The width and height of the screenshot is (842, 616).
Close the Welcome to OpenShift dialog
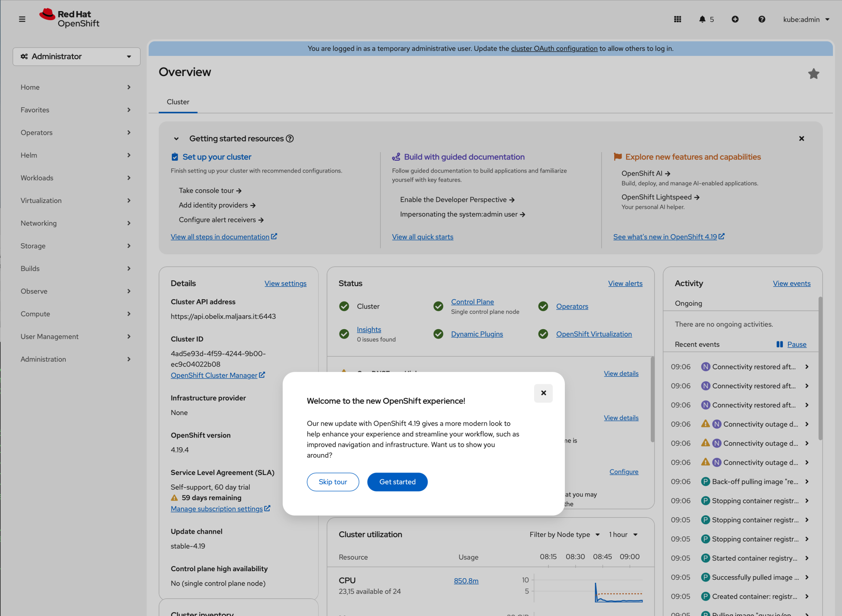543,393
